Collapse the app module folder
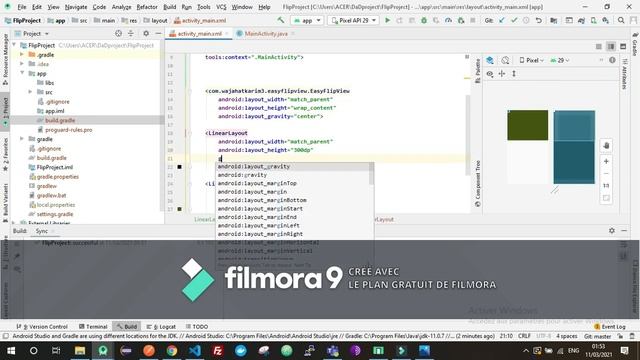 point(22,73)
